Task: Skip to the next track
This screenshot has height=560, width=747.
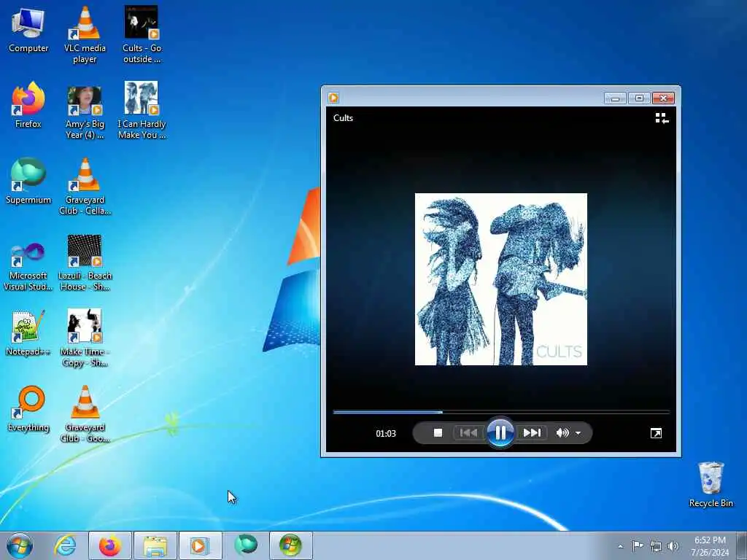Action: (532, 433)
